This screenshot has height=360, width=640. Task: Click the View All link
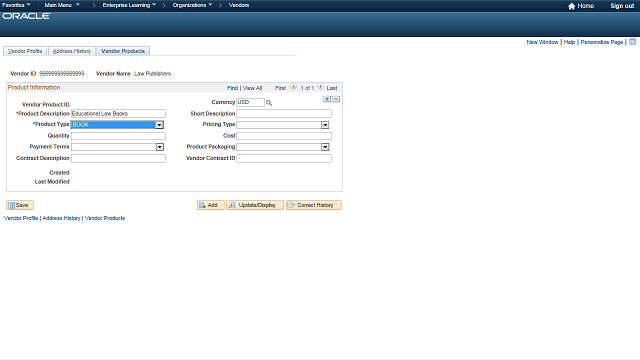pyautogui.click(x=252, y=88)
